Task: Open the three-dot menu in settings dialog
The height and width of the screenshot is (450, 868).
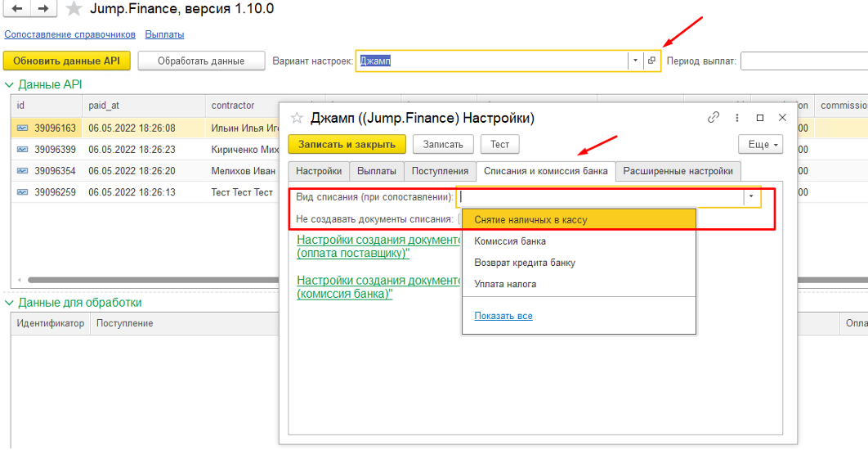Action: pos(737,118)
